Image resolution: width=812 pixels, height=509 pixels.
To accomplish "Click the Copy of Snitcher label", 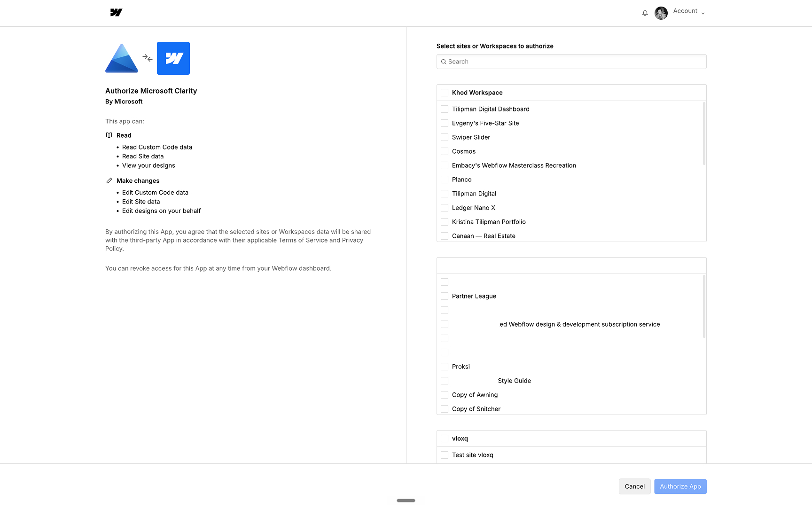I will pyautogui.click(x=476, y=409).
